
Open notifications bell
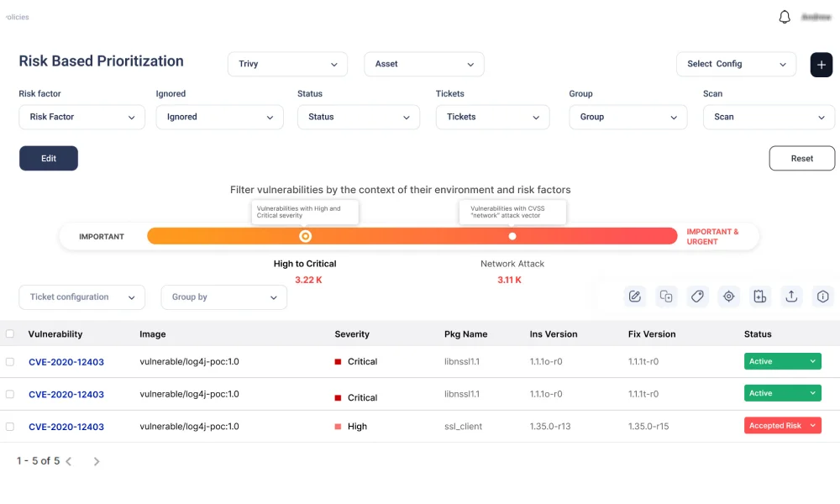click(785, 18)
